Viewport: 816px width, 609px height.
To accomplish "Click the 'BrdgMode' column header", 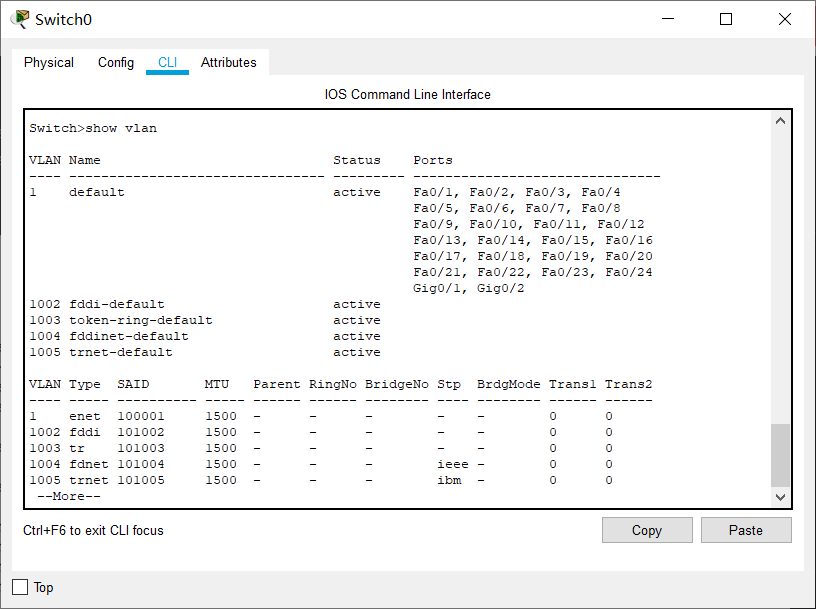I will coord(508,384).
